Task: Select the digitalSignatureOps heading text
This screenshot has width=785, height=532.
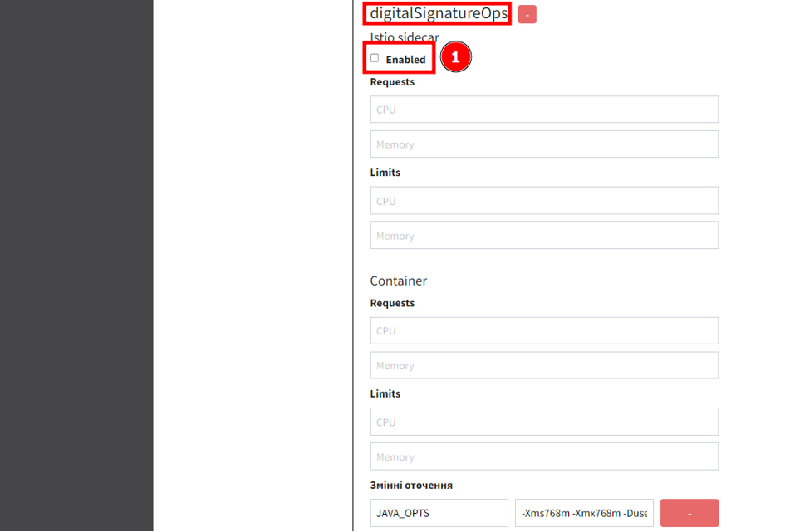Action: click(439, 13)
